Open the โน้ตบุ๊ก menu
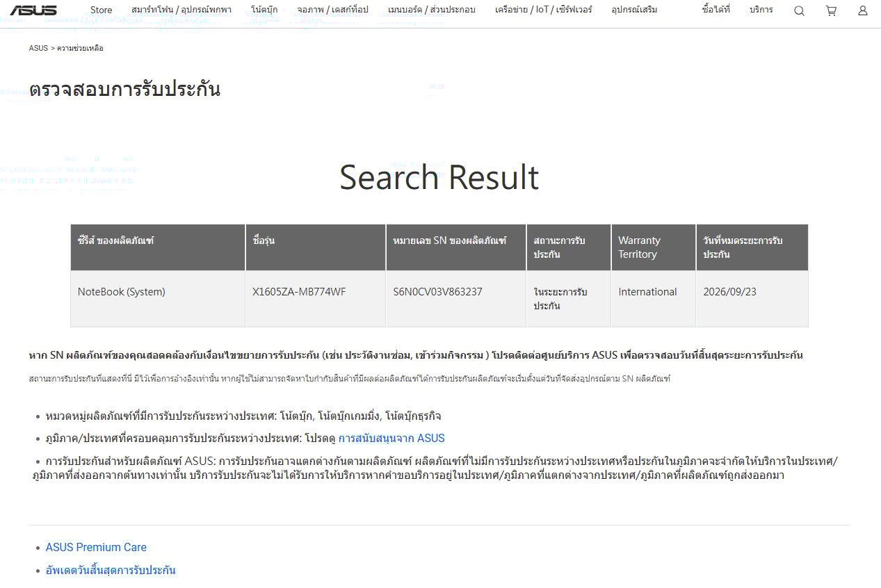Screen dimensions: 881x588 [264, 10]
